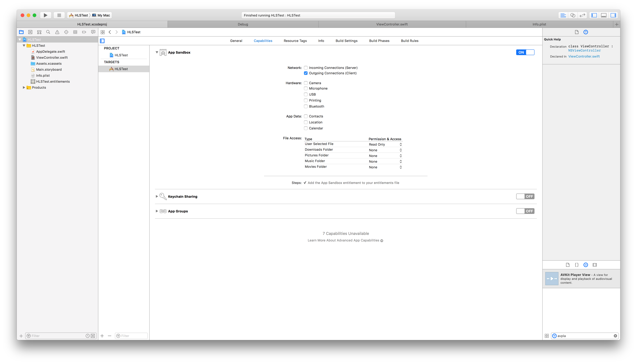Viewport: 637px width, 364px height.
Task: Turn on Keychain Sharing switch
Action: click(x=525, y=197)
